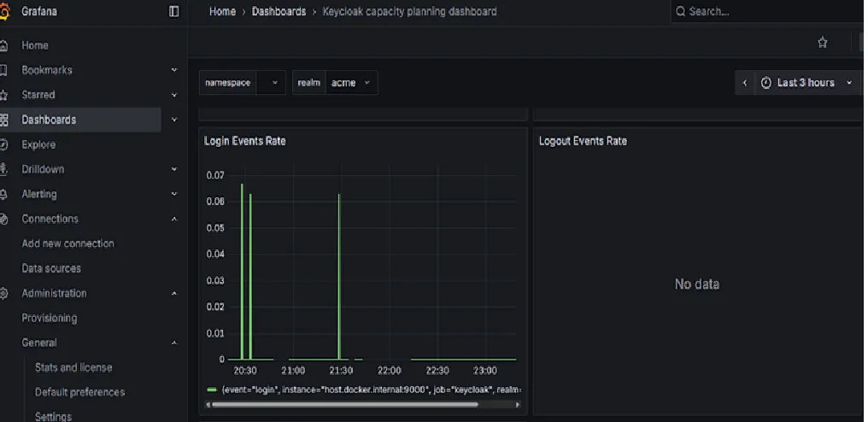This screenshot has height=422, width=868.
Task: Go to Home via breadcrumb
Action: point(222,12)
